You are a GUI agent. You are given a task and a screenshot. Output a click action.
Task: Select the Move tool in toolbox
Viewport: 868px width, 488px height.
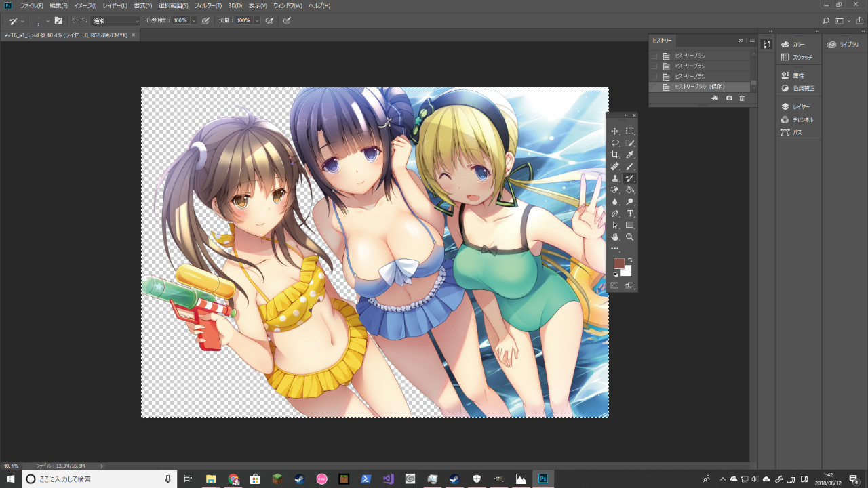click(615, 131)
